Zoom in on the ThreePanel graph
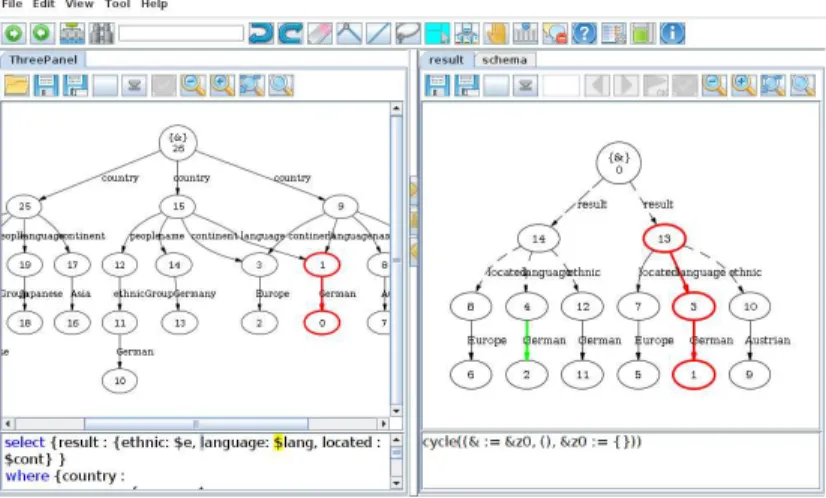 pos(222,85)
